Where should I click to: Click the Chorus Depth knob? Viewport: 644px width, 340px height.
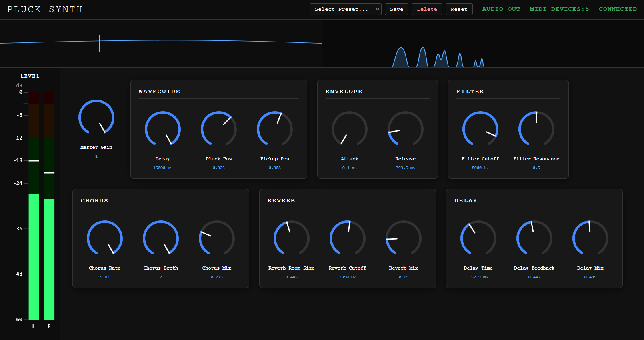click(x=161, y=238)
